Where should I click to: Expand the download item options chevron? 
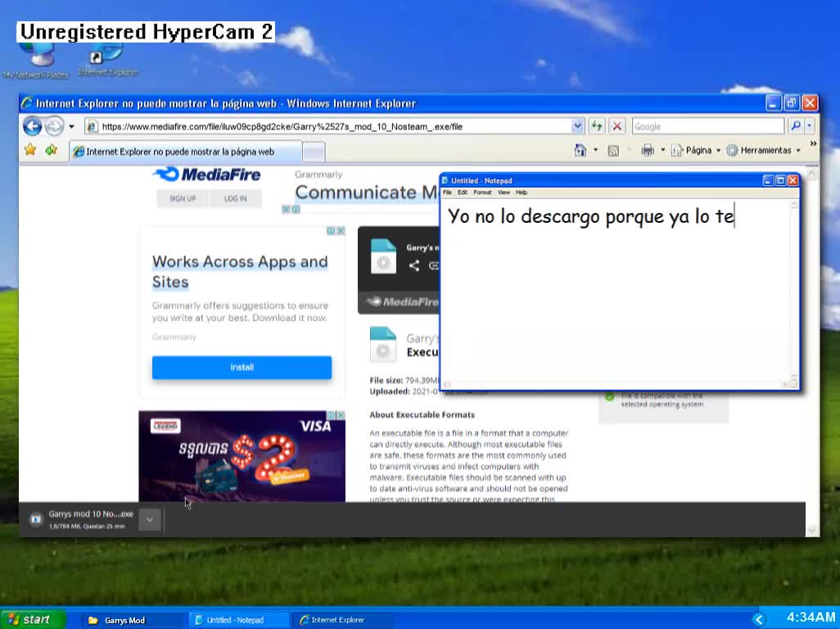[150, 520]
